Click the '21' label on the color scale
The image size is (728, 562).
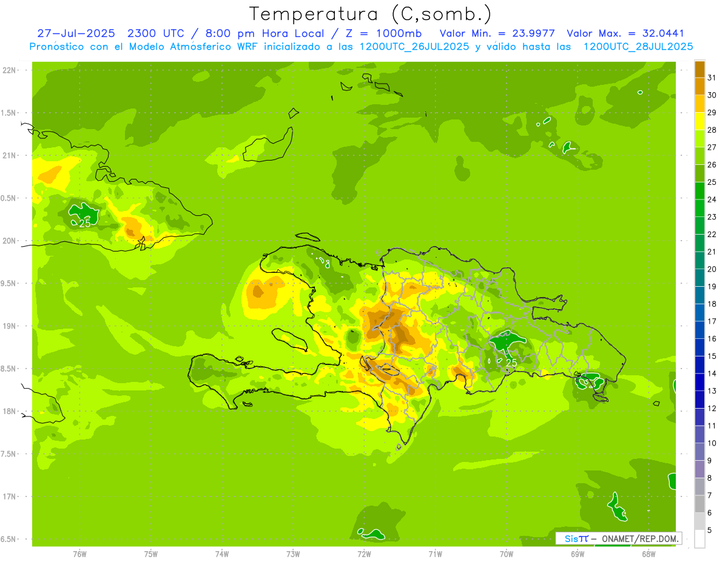[712, 252]
